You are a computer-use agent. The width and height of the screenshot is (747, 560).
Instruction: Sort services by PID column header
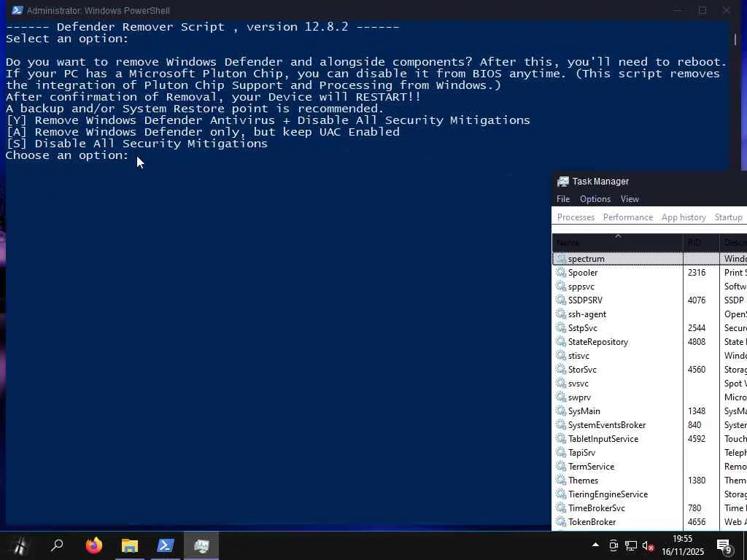[701, 242]
